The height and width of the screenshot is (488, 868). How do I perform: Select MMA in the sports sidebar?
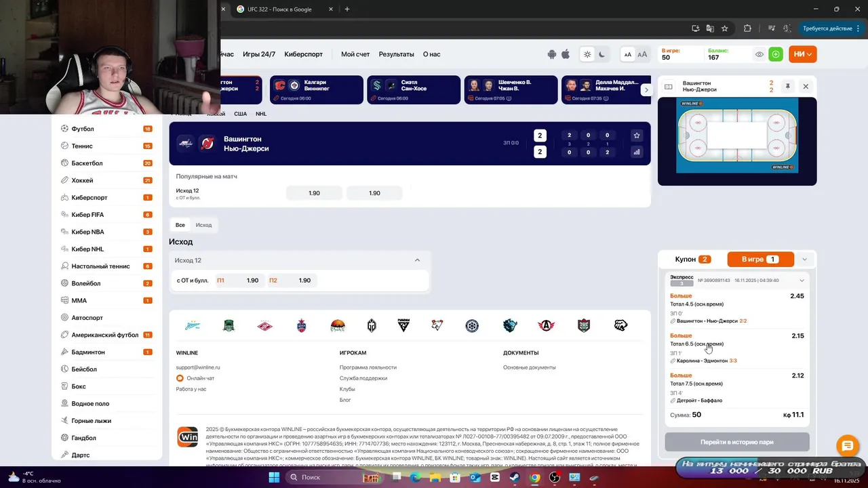pyautogui.click(x=106, y=300)
